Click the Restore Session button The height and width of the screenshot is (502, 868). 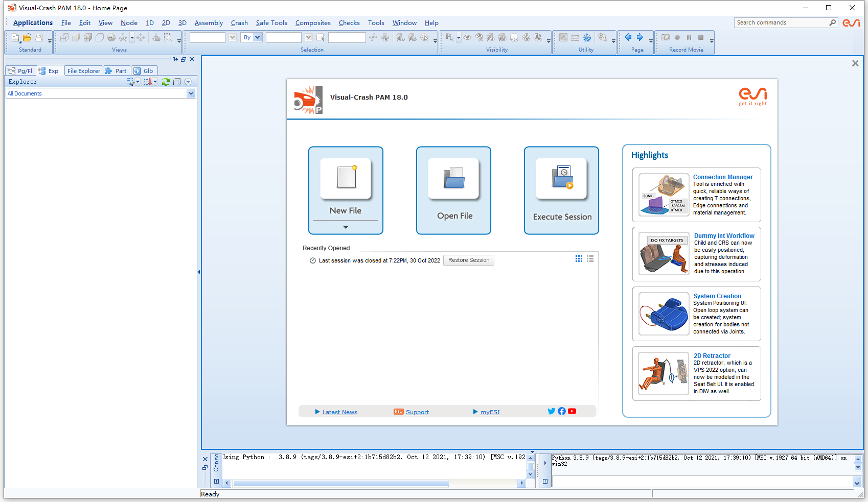click(469, 260)
